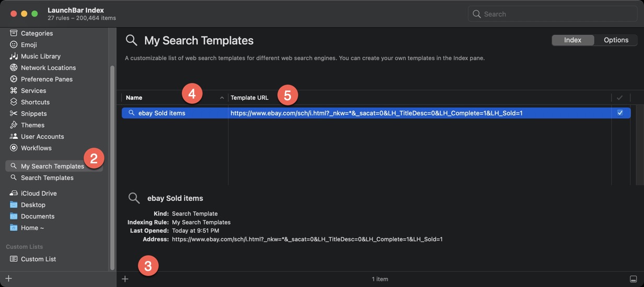Click magnifier icon in ebay Sold items row

(132, 113)
